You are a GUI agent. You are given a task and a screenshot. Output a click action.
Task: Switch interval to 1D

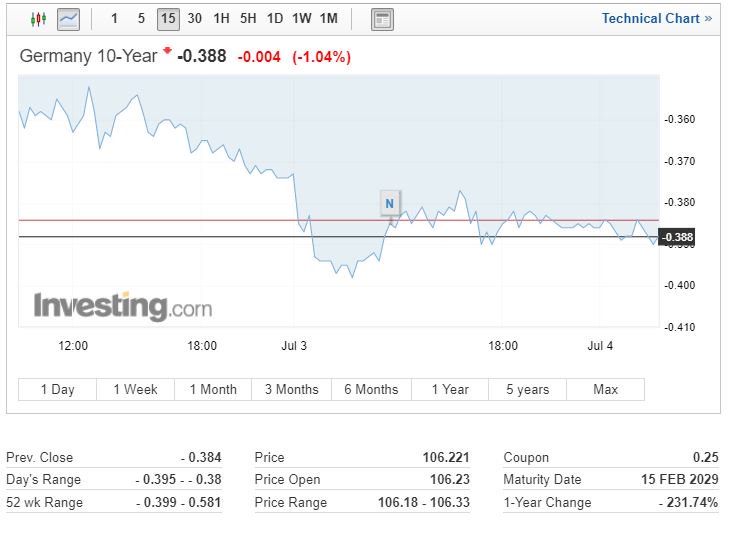click(274, 18)
